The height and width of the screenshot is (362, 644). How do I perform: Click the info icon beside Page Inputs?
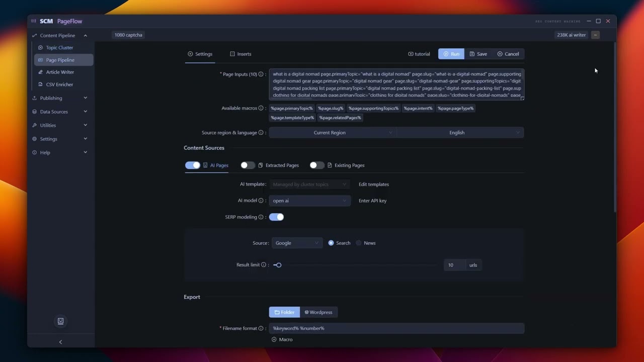point(261,74)
